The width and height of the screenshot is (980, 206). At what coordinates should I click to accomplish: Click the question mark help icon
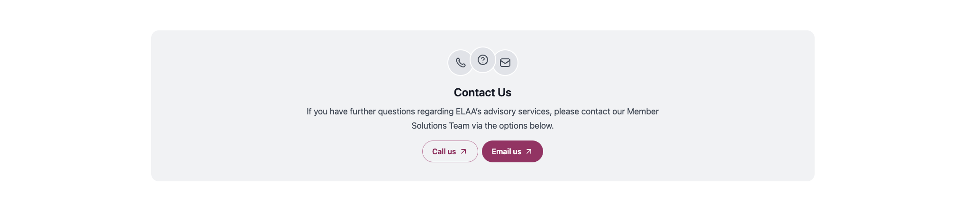click(482, 60)
